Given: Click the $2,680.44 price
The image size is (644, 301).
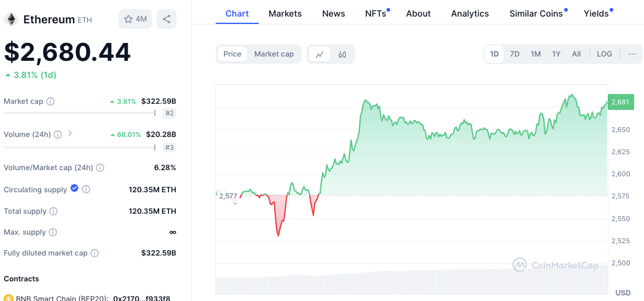Looking at the screenshot, I should tap(68, 52).
